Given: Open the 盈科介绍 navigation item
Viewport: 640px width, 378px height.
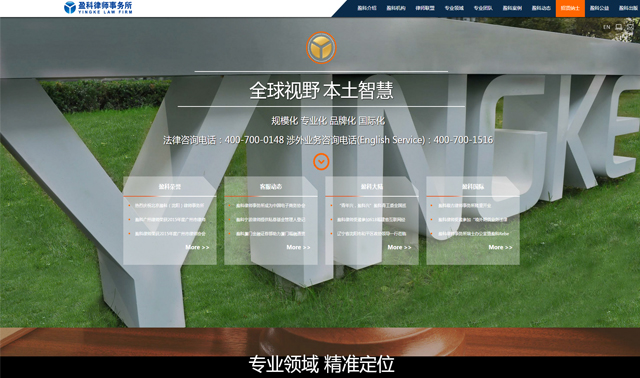Looking at the screenshot, I should coord(367,8).
